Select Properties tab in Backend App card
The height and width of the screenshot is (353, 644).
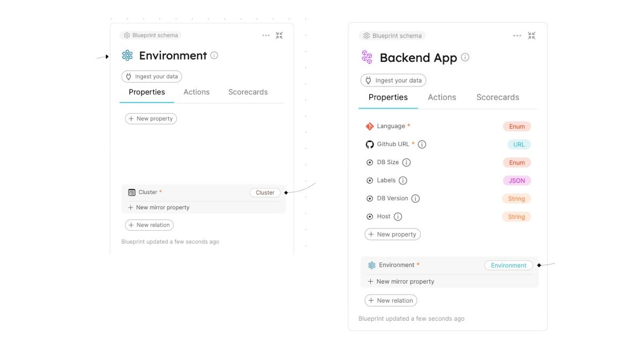pos(388,97)
